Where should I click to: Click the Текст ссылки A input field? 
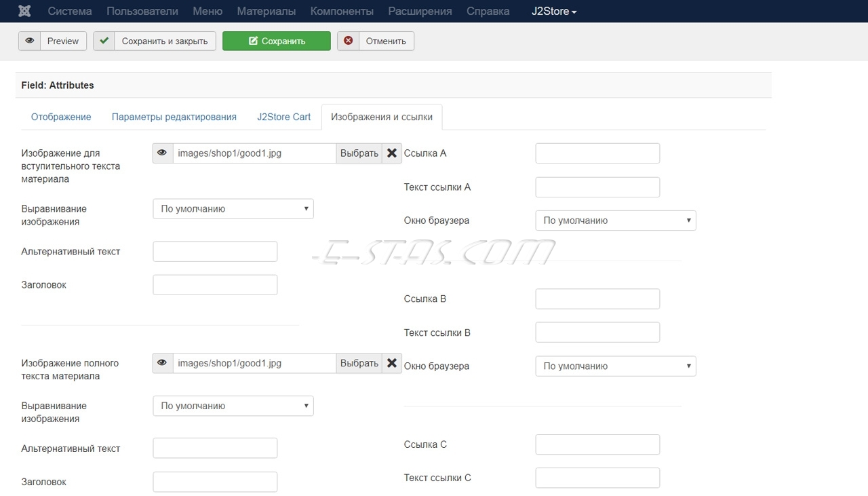coord(597,187)
